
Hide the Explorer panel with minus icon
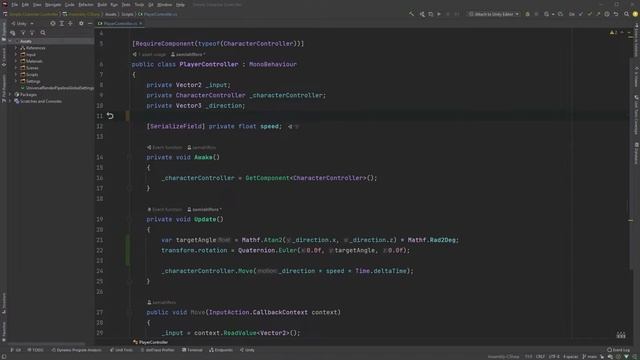click(90, 24)
